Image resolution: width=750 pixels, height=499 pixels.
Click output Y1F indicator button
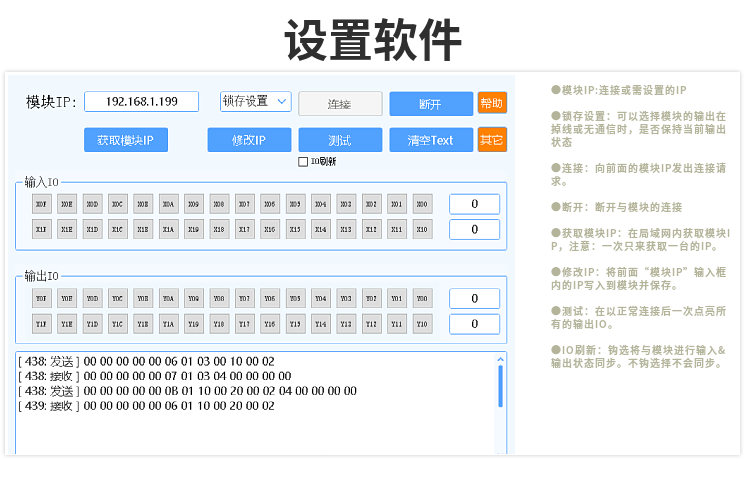pos(42,324)
